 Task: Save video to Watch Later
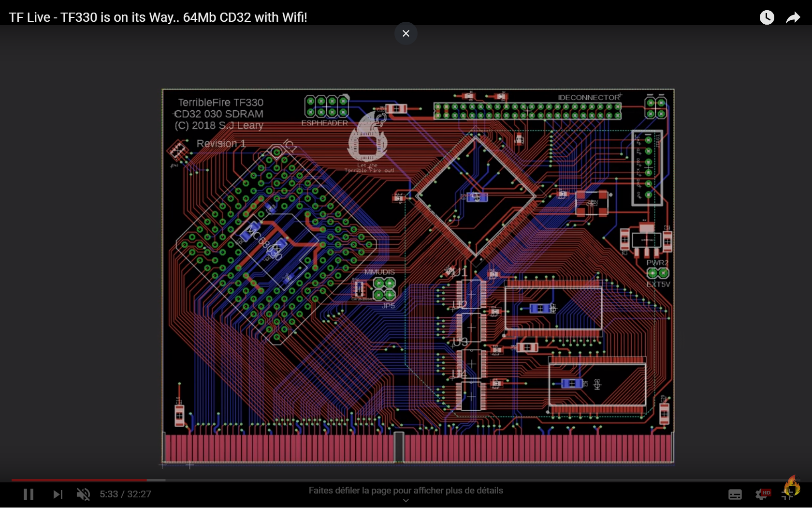pos(767,17)
